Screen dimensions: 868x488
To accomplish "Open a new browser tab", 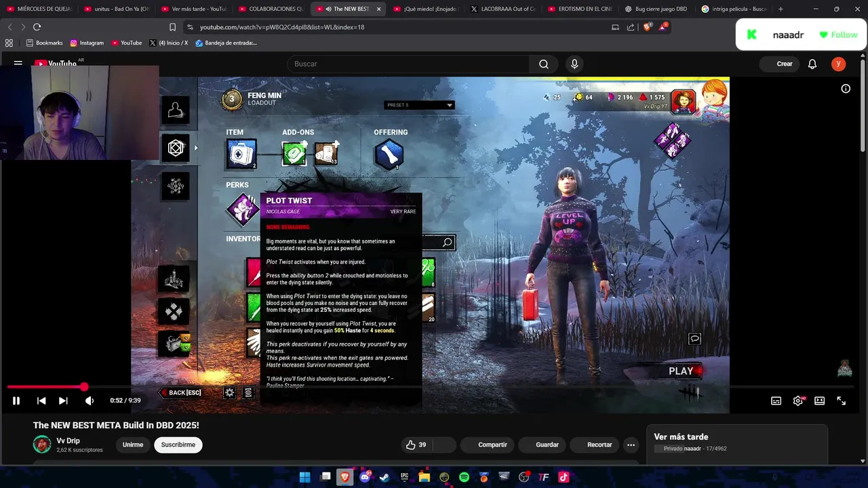I will click(x=781, y=9).
